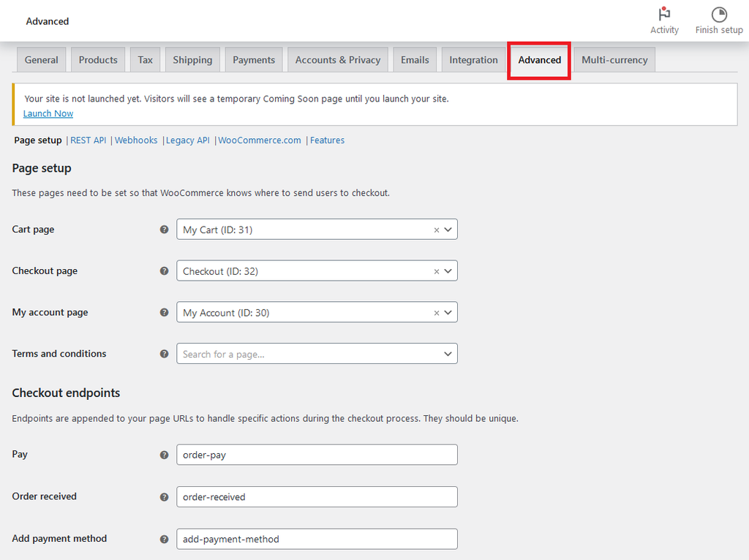Expand the My account page dropdown

coord(448,312)
